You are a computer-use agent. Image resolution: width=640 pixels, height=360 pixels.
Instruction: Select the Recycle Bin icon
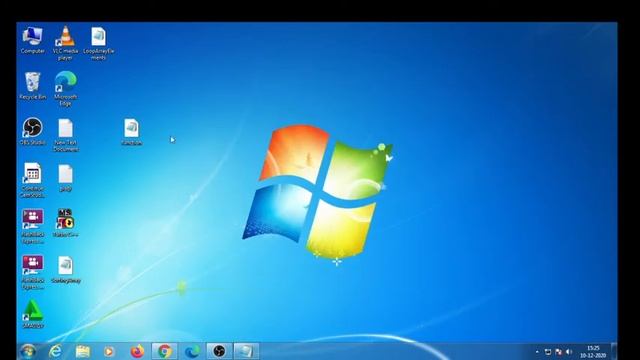pyautogui.click(x=33, y=86)
